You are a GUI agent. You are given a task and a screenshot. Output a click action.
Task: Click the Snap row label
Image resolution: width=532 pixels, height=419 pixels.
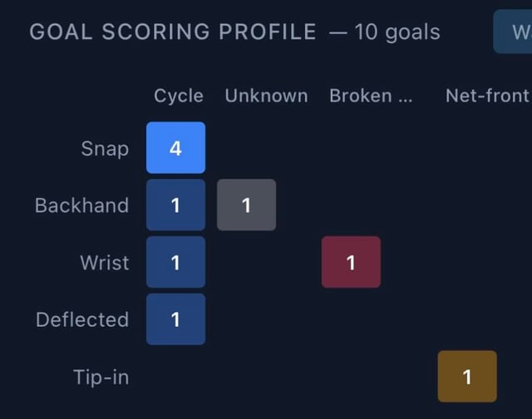(105, 149)
